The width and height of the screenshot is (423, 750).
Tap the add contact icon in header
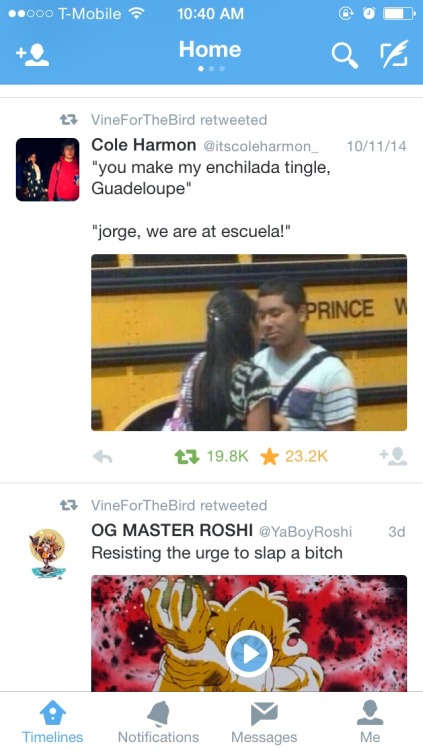click(x=32, y=55)
